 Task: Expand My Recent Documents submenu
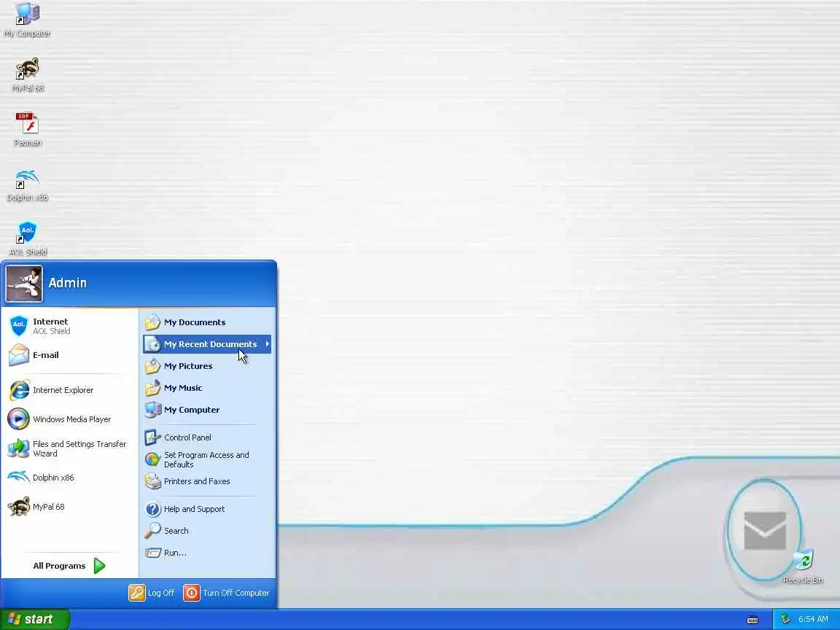pos(207,344)
